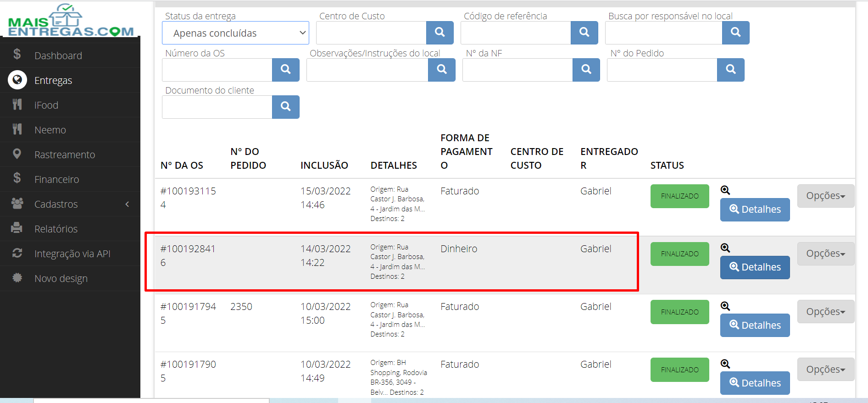Open Relatórios in the sidebar
The image size is (868, 403).
click(70, 229)
